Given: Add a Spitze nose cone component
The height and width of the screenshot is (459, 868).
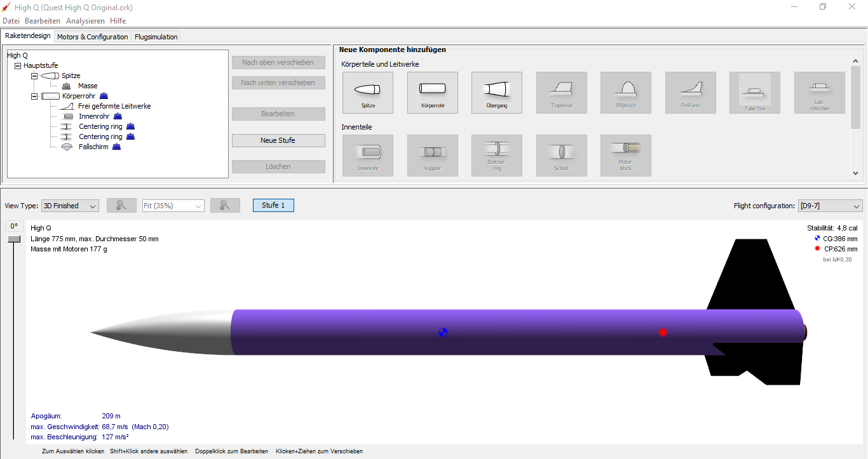Looking at the screenshot, I should pos(367,92).
